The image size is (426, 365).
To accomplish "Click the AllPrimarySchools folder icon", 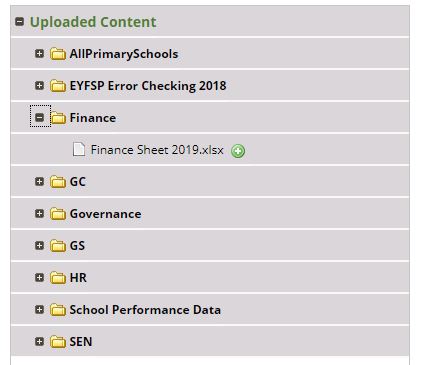I will (x=58, y=54).
